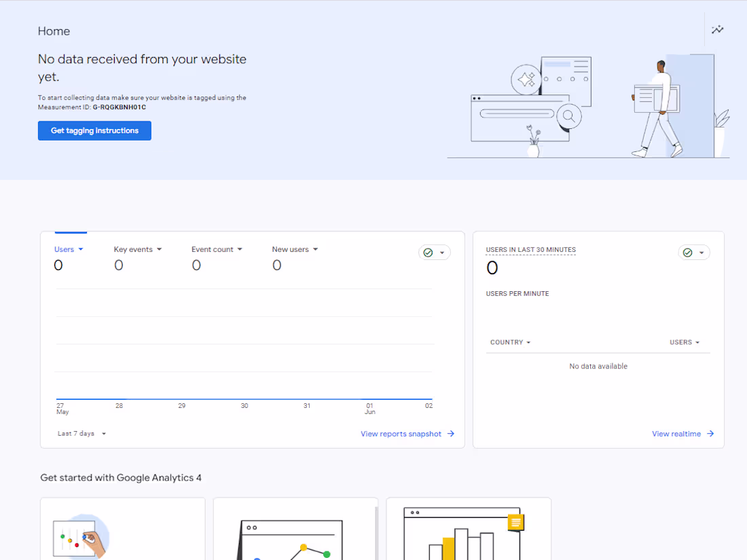The width and height of the screenshot is (747, 560).
Task: Open the View realtime link
Action: tap(676, 434)
